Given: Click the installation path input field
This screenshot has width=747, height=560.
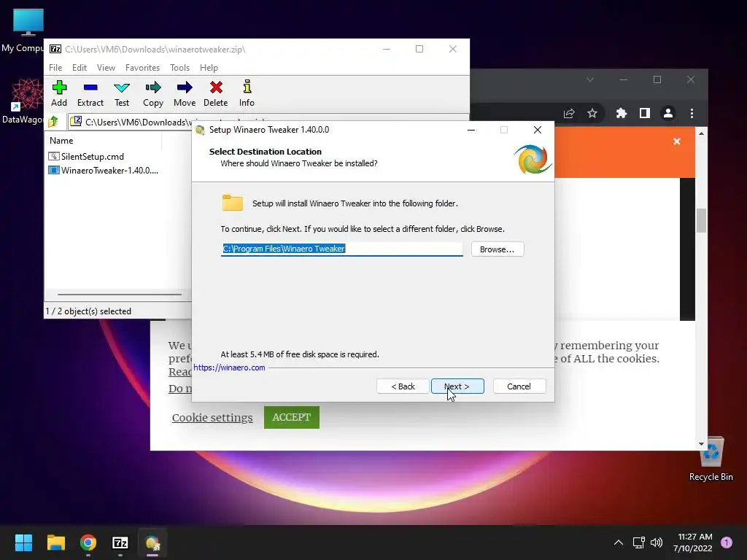Looking at the screenshot, I should click(341, 249).
